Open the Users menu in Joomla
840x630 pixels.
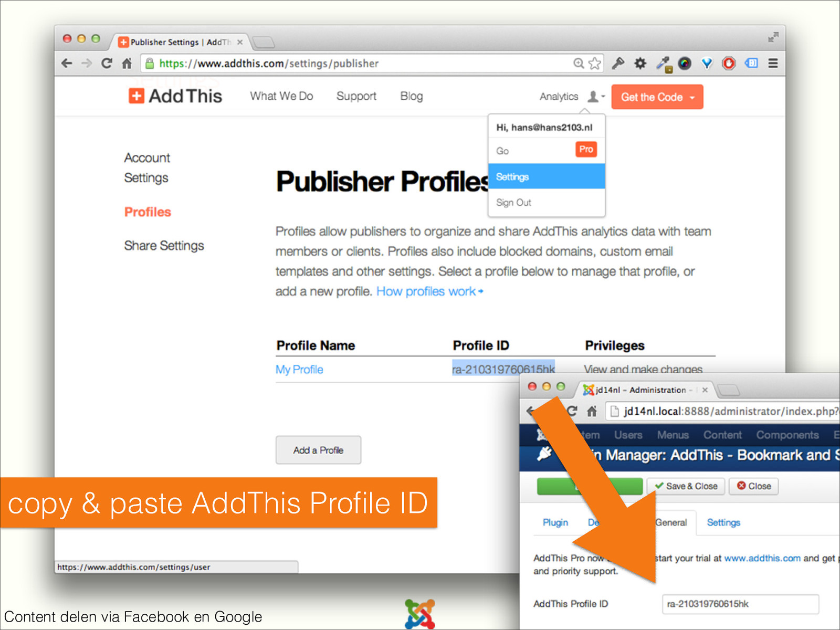tap(628, 435)
